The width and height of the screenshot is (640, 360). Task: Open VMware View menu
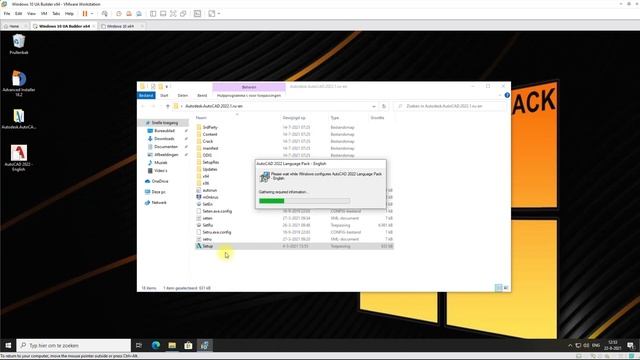31,13
